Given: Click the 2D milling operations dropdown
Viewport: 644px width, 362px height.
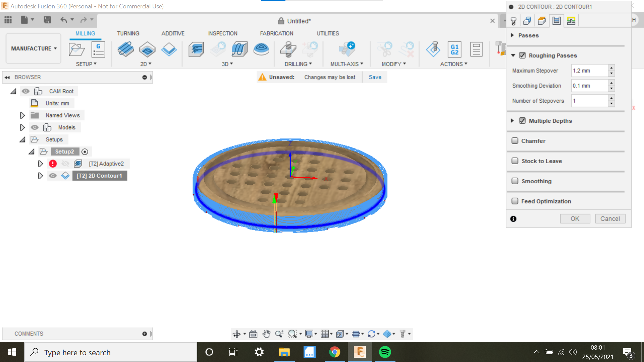Looking at the screenshot, I should coord(146,64).
